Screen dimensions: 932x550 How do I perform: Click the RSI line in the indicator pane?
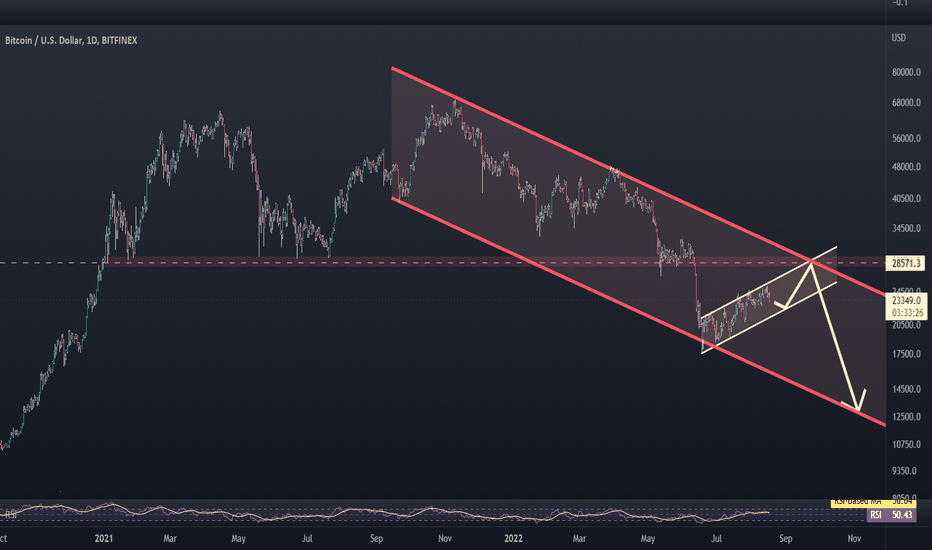386,514
